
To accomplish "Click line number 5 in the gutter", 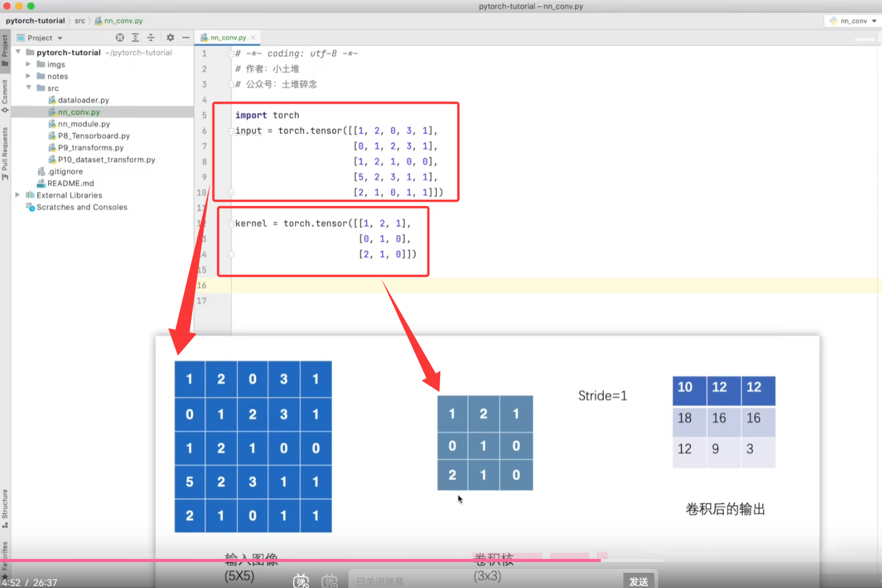I will pyautogui.click(x=204, y=115).
